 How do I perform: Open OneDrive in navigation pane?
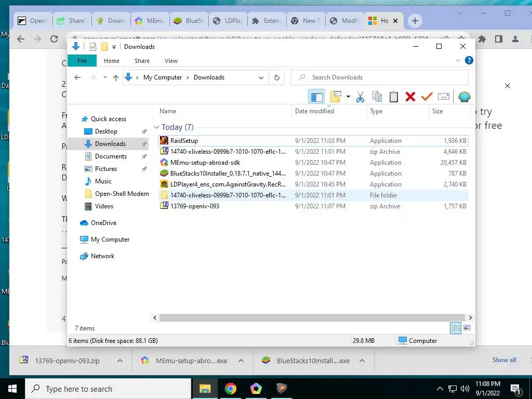click(x=103, y=222)
